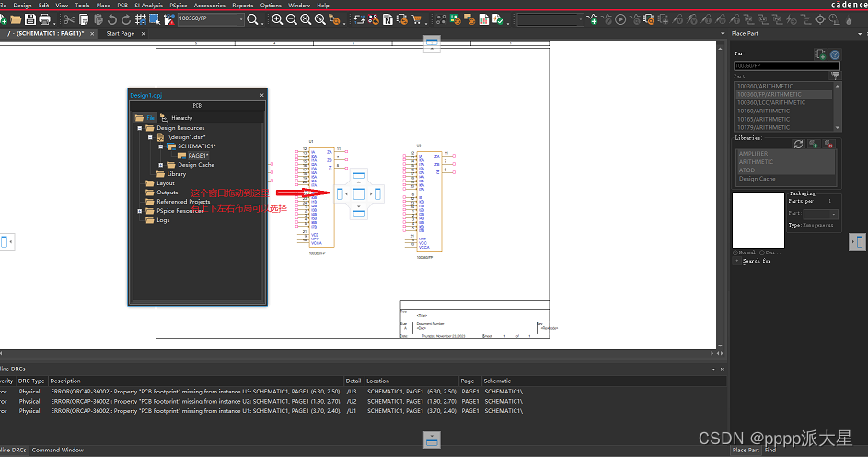Collapse Design Resources tree node
This screenshot has width=868, height=457.
coord(140,128)
